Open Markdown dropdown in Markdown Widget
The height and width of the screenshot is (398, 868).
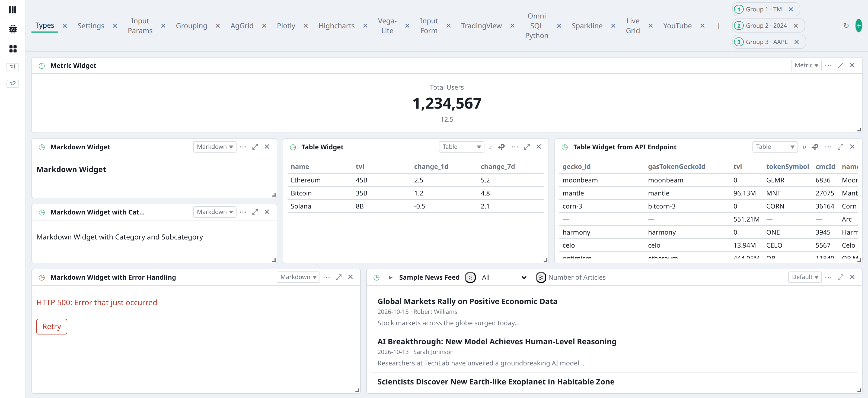click(x=215, y=147)
